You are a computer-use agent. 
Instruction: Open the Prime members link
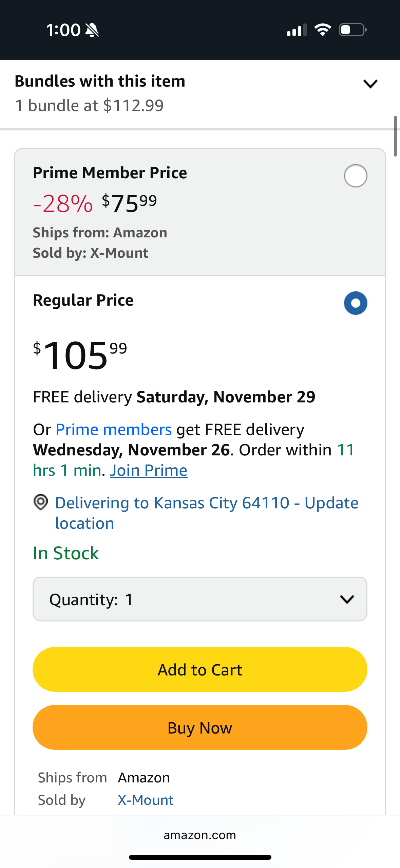pos(113,430)
